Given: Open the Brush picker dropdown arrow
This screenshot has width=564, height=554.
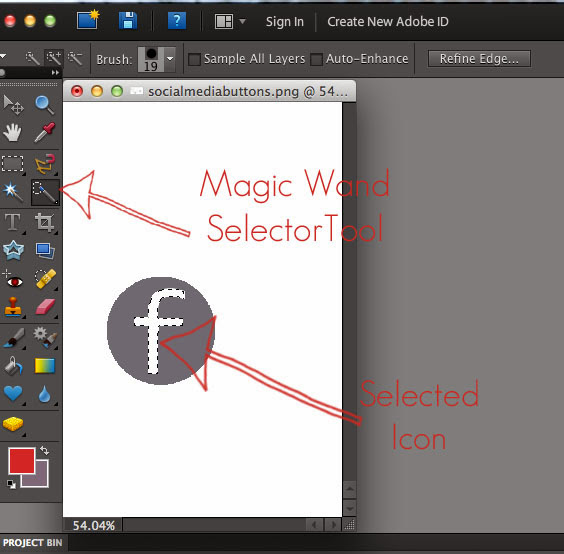Looking at the screenshot, I should pyautogui.click(x=170, y=59).
